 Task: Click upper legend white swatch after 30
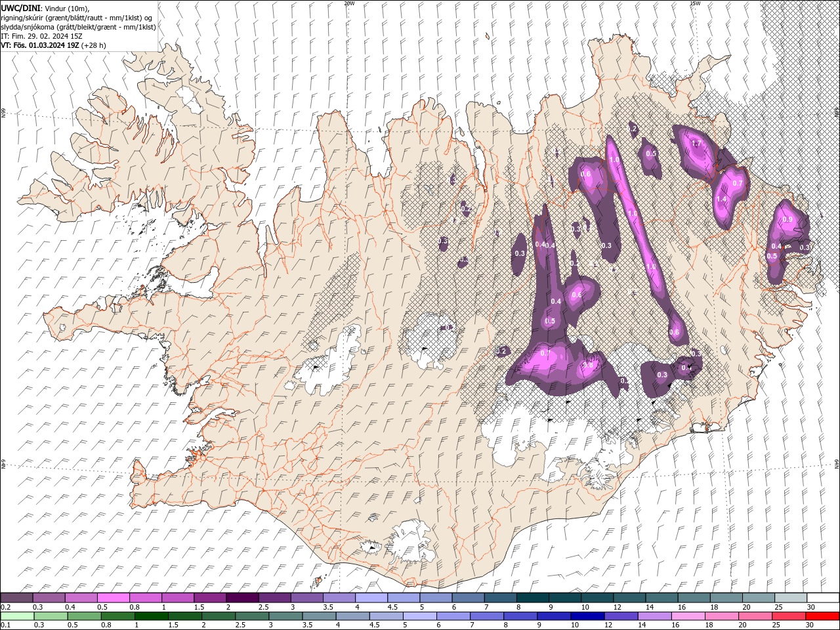click(x=822, y=598)
